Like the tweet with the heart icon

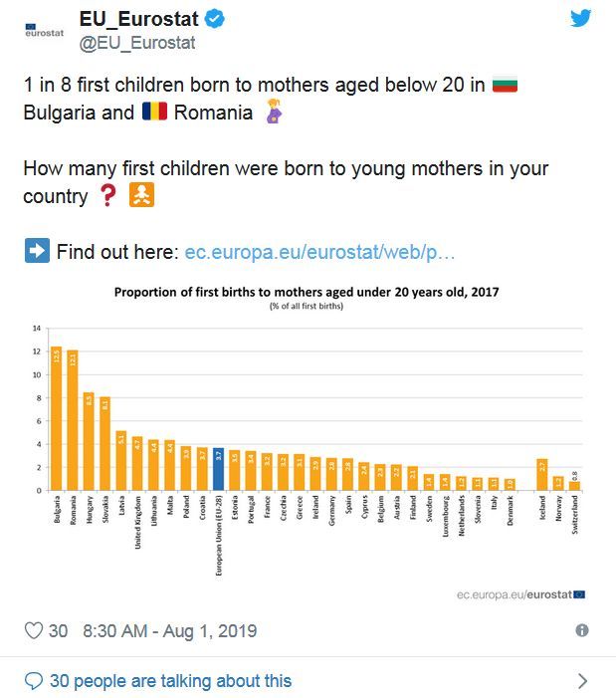click(34, 630)
